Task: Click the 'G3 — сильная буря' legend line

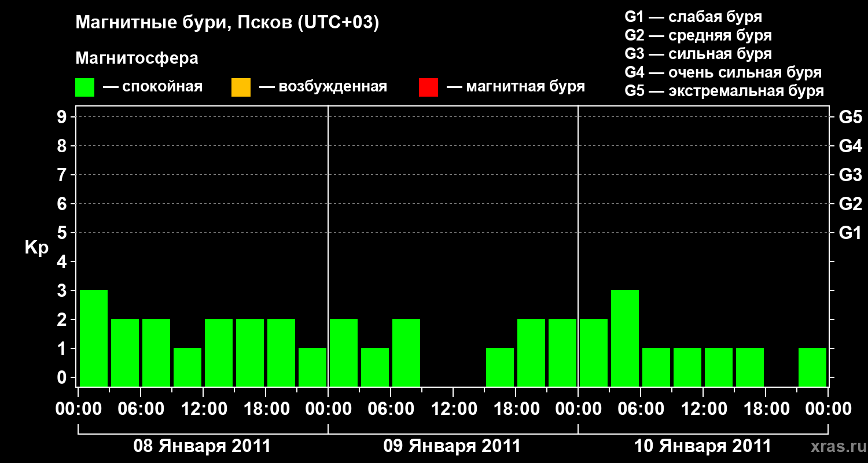Action: (698, 54)
